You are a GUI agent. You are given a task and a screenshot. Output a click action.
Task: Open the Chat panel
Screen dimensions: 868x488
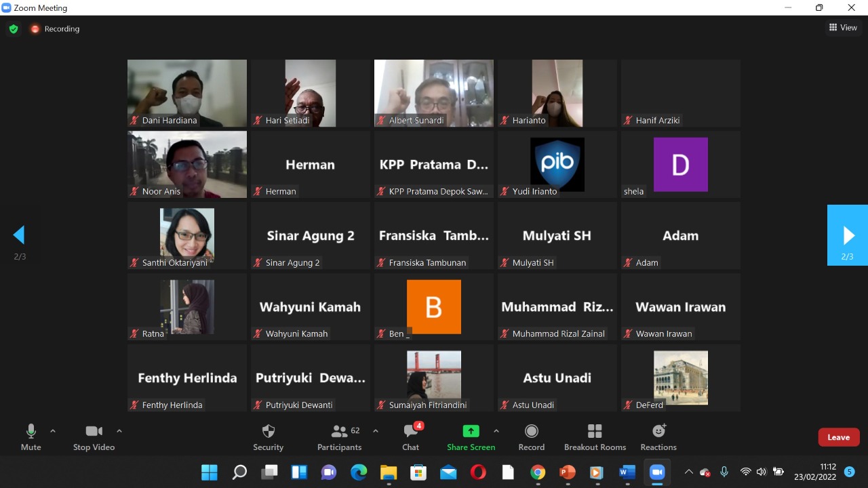(410, 437)
